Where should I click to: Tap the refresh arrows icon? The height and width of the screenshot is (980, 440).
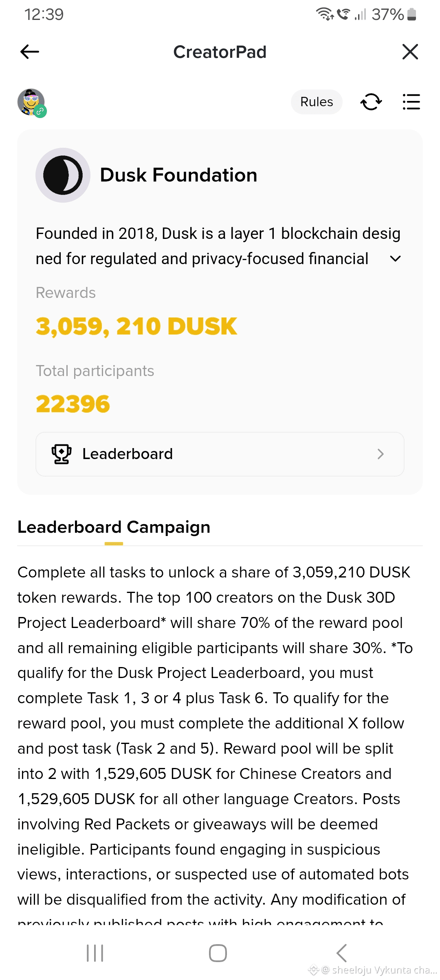[371, 102]
